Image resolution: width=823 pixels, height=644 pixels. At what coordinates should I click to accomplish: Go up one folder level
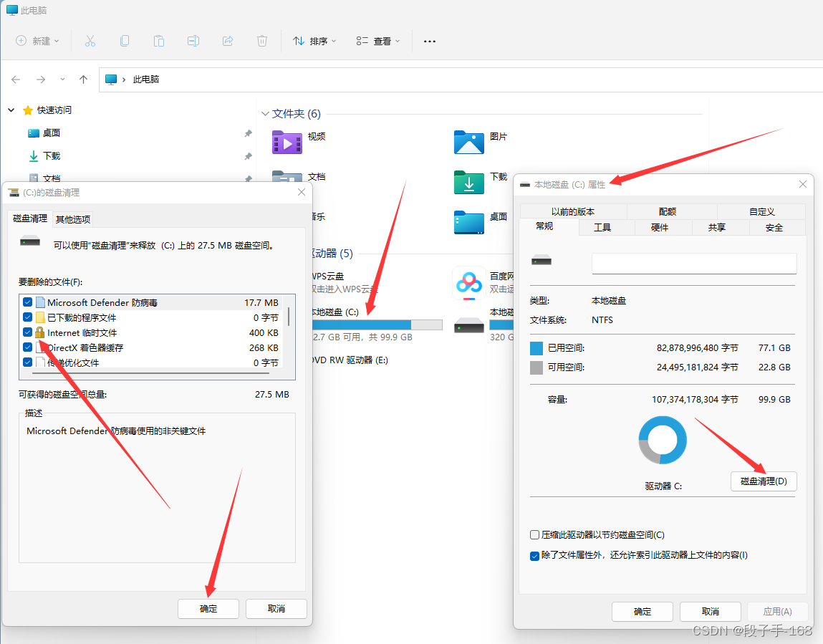point(83,80)
